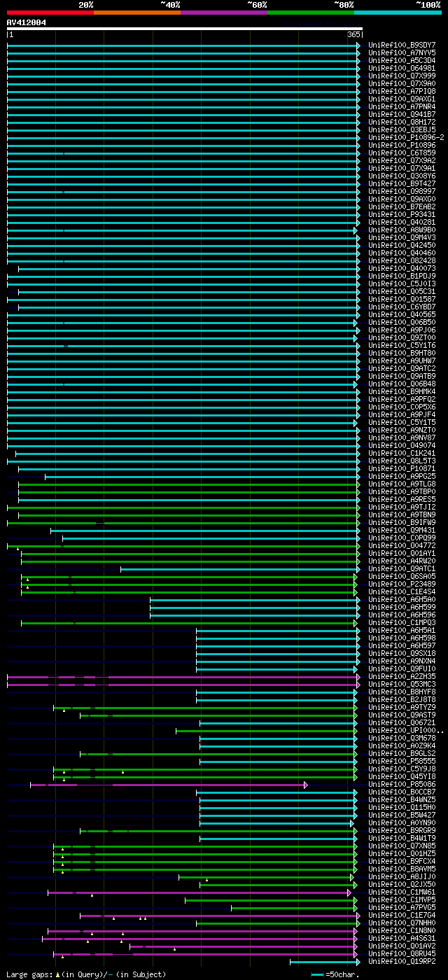This screenshot has height=980, width=448.
Task: Select UniRef100_C6YBD7 hit label
Action: click(402, 307)
